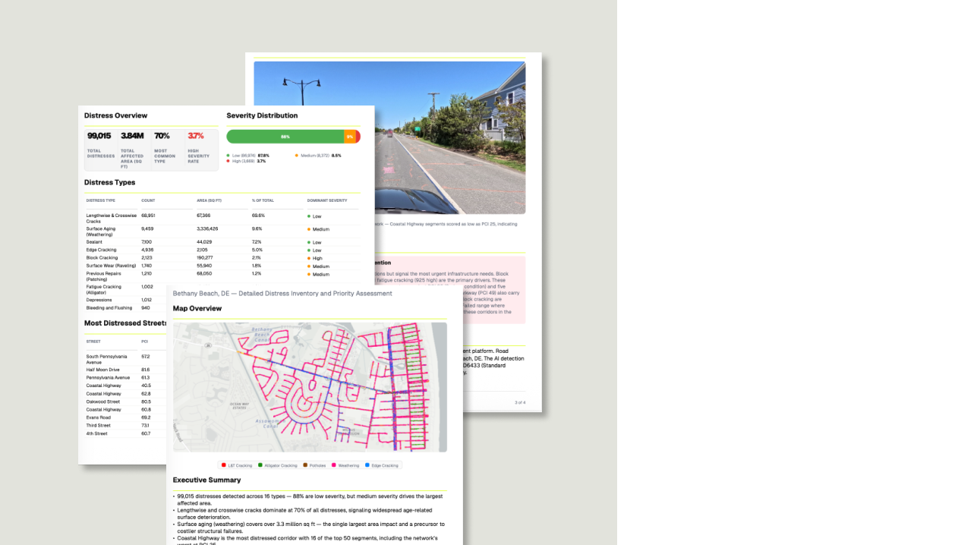Viewport: 980px width, 545px height.
Task: Click the Depressions row label
Action: tap(99, 300)
